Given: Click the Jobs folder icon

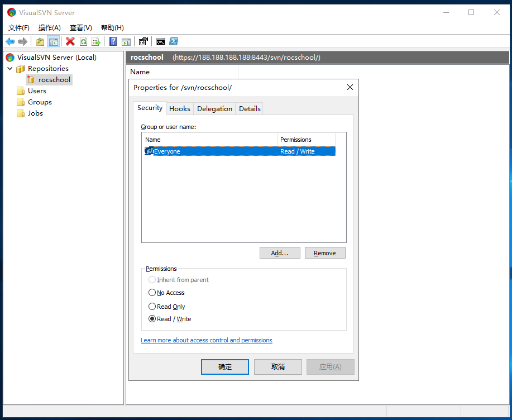Looking at the screenshot, I should click(20, 113).
